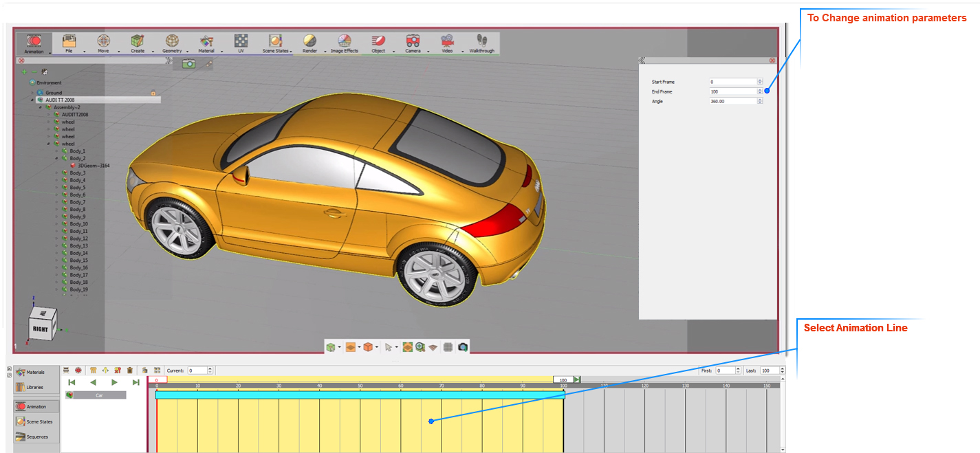
Task: Click the trash delete icon in animation toolbar
Action: click(x=129, y=370)
